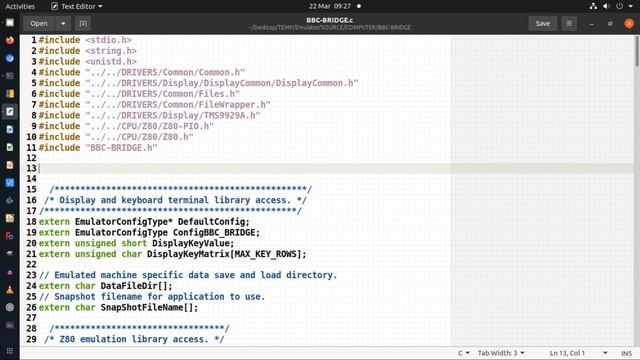Click the BBC-BRIDGE.c window title

[x=329, y=20]
